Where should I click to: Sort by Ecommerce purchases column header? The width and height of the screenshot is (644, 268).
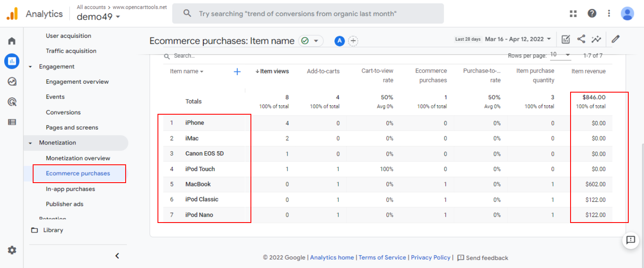[x=431, y=76]
